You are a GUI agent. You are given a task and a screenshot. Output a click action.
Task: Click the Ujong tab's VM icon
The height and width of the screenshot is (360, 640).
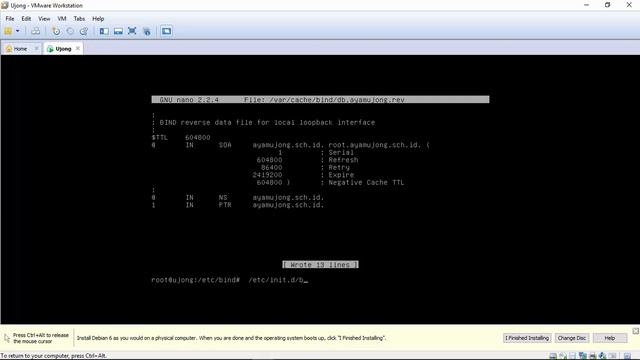coord(50,49)
